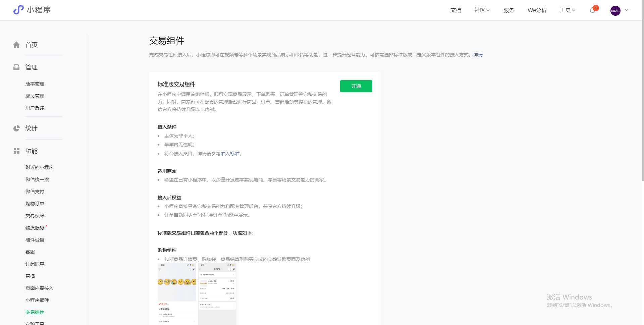Image resolution: width=644 pixels, height=325 pixels.
Task: Open the 服务 menu item
Action: pos(509,10)
